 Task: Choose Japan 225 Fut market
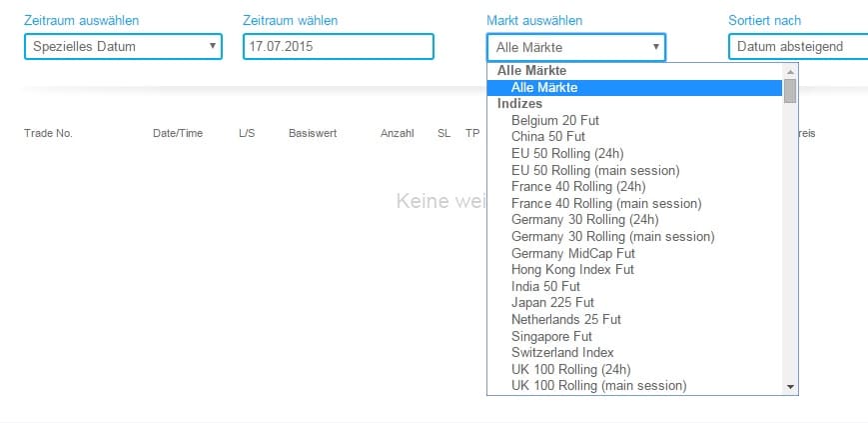552,303
